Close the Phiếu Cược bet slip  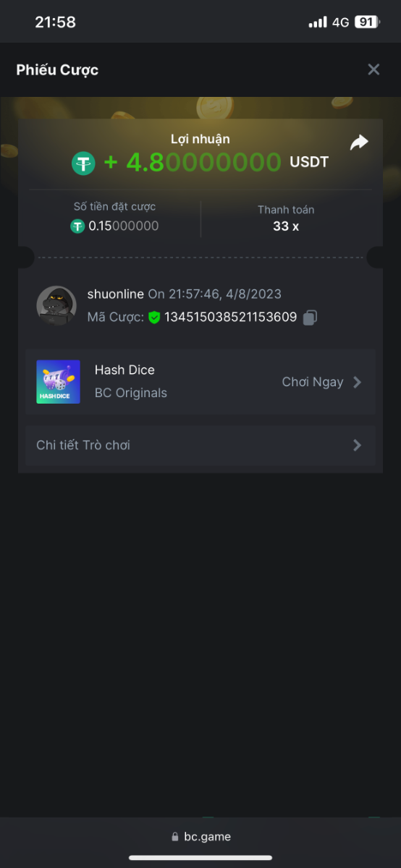pos(373,69)
